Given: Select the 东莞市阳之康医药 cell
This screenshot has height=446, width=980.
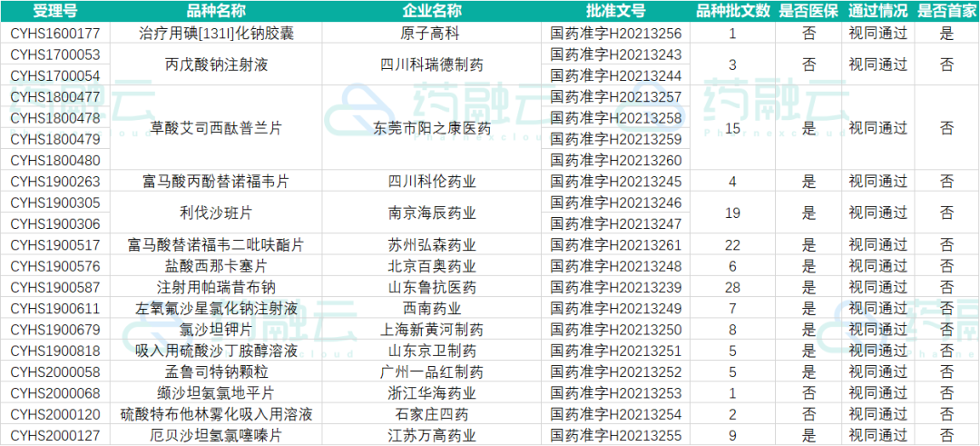Looking at the screenshot, I should pyautogui.click(x=432, y=127).
